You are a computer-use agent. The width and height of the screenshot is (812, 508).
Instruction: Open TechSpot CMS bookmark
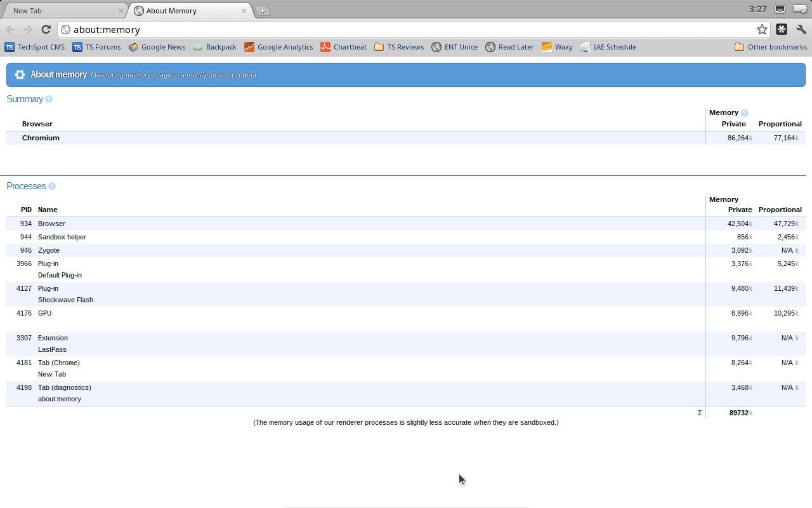[35, 47]
